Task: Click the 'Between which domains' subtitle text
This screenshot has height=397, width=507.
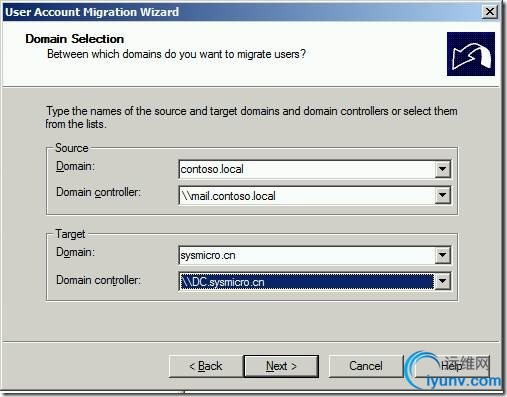Action: pos(176,54)
